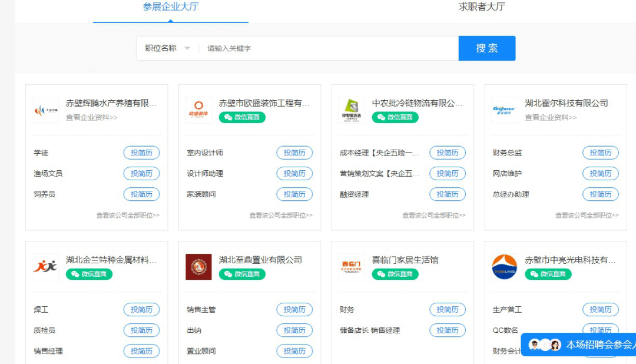Image resolution: width=636 pixels, height=364 pixels.
Task: Open the 焊工 job listing
Action: click(x=41, y=310)
